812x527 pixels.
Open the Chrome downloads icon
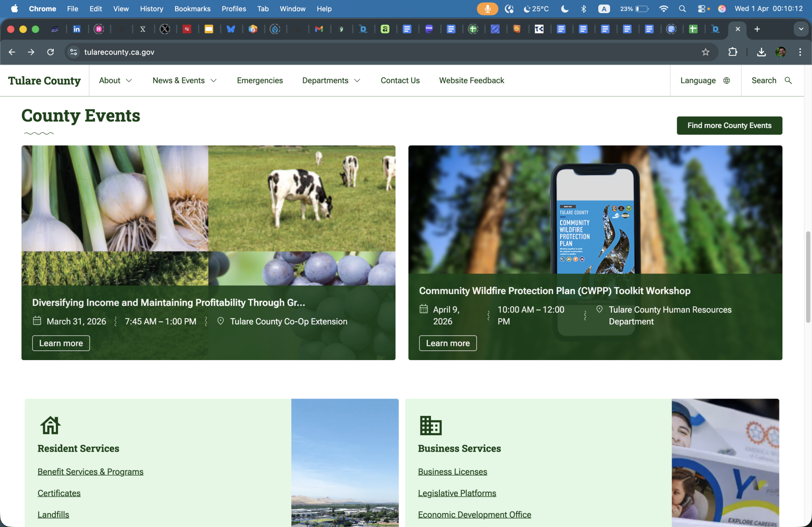[761, 52]
